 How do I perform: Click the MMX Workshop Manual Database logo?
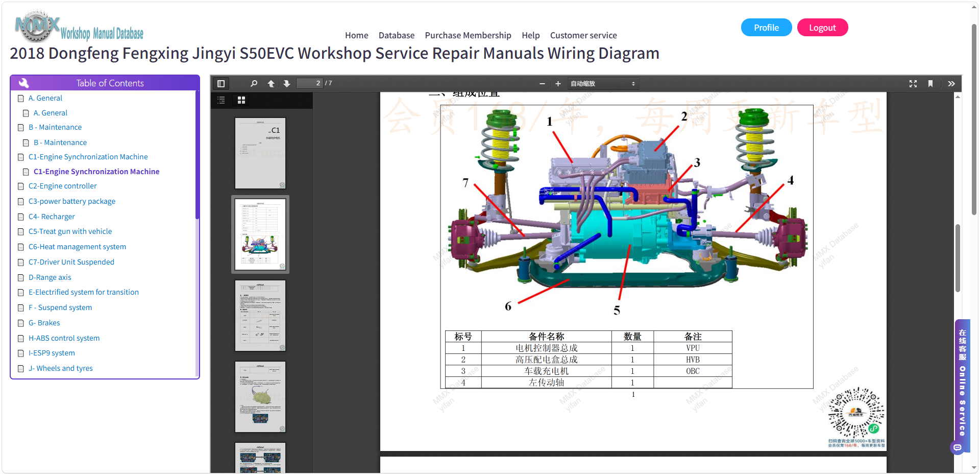click(79, 27)
